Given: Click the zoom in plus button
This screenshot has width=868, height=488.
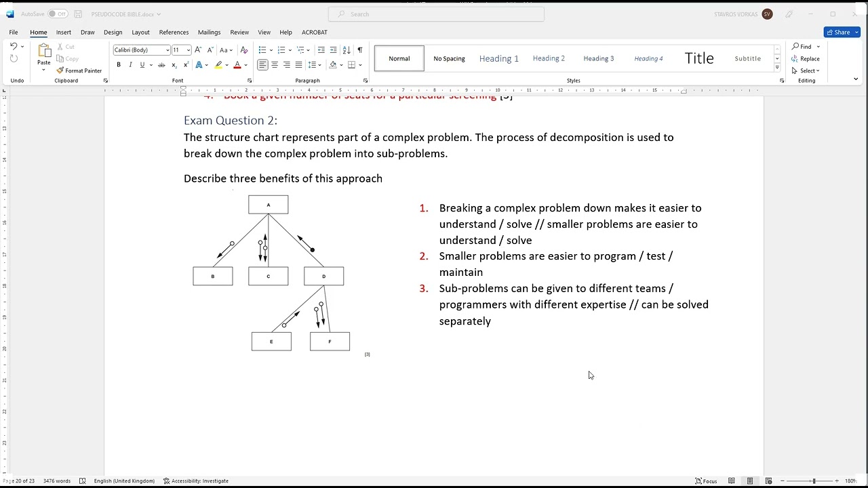Looking at the screenshot, I should click(837, 481).
